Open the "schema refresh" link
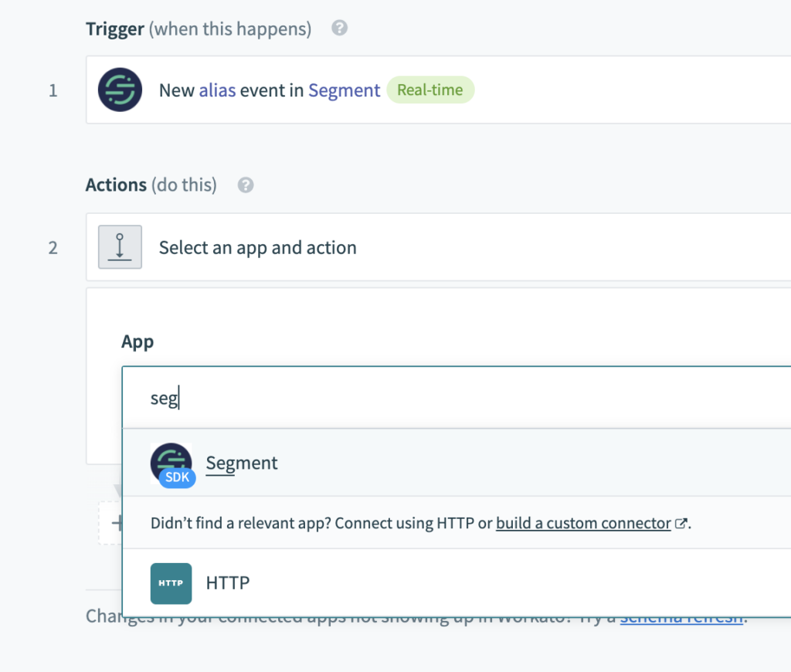Screen dimensions: 791x672 [681, 617]
